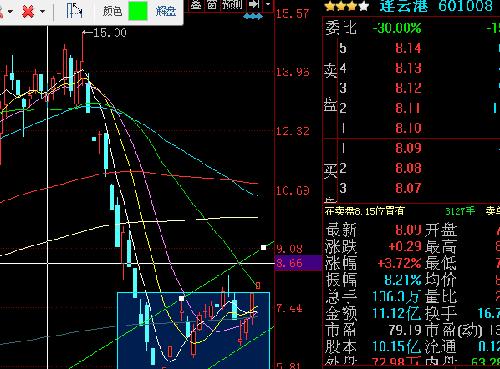Open the dropdown arrow after the tab strip
The height and width of the screenshot is (369, 500).
[268, 5]
